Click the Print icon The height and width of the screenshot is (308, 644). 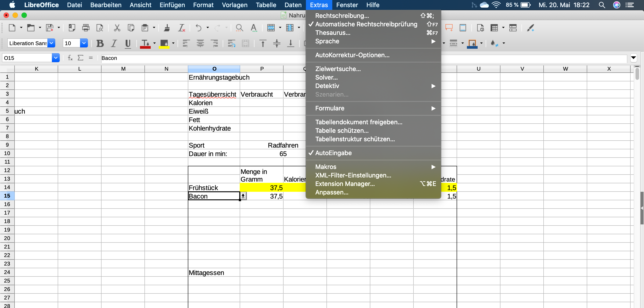pos(86,28)
